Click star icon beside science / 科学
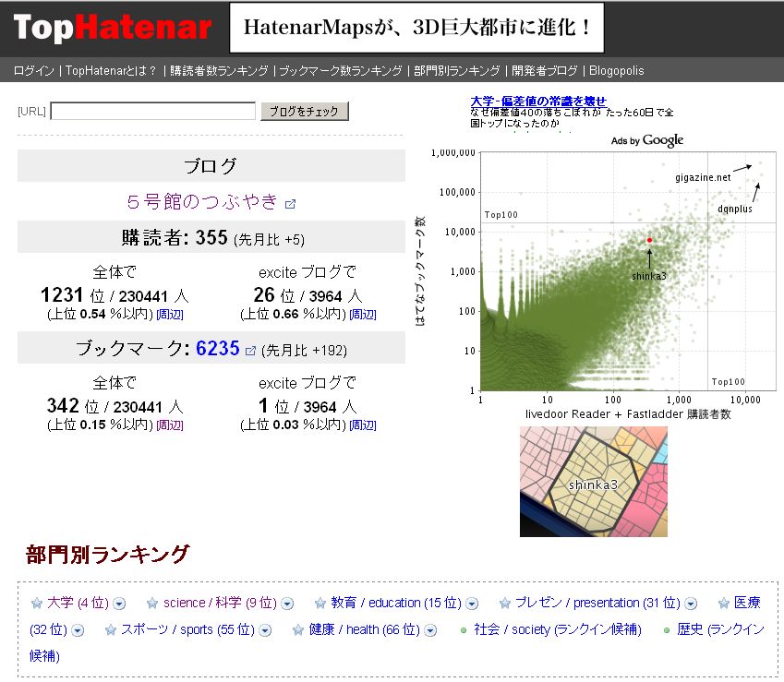This screenshot has height=682, width=784. coord(152,603)
